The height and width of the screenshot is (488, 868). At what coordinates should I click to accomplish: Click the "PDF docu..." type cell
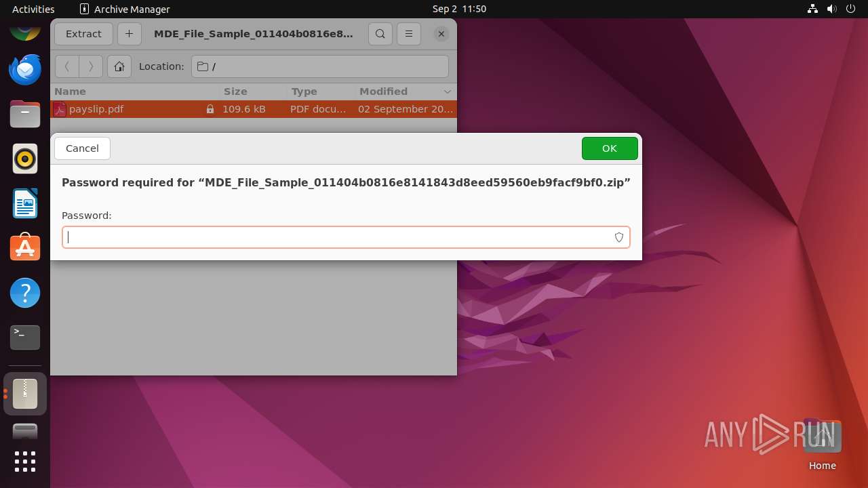[318, 109]
